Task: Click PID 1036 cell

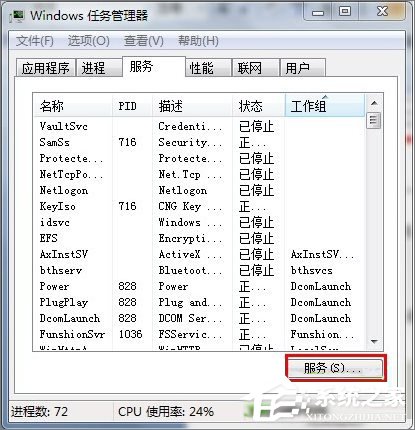Action: 130,334
